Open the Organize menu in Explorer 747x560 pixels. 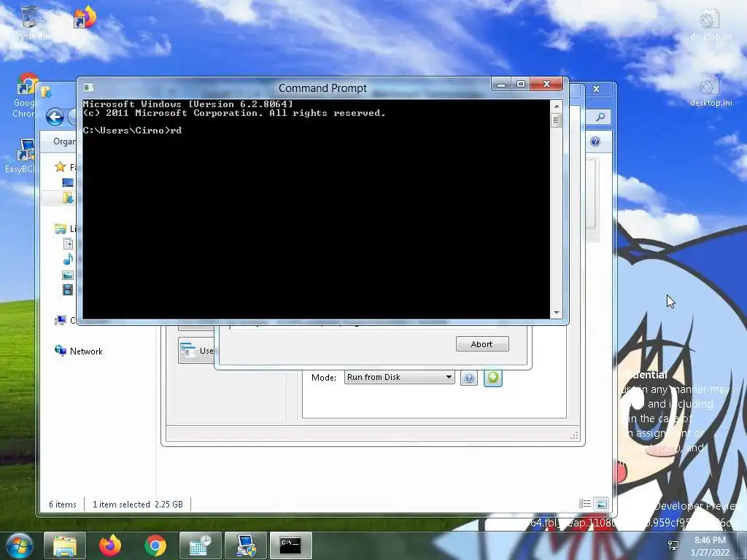click(64, 141)
